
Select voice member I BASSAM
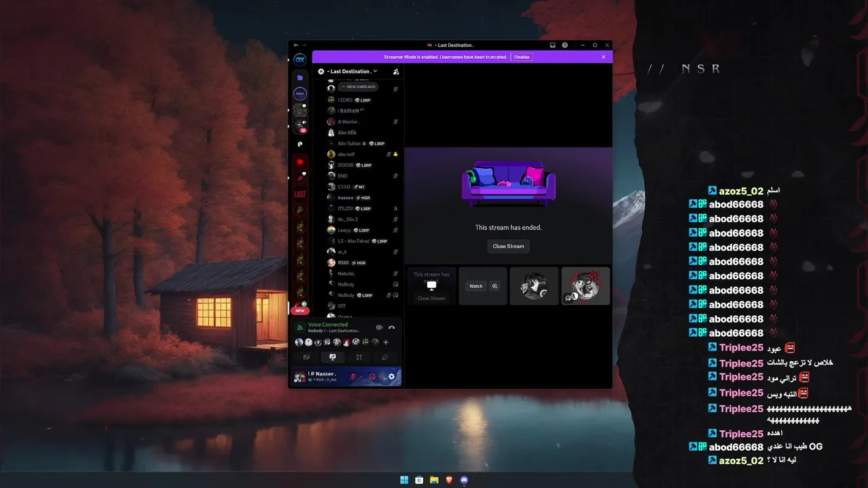point(363,110)
